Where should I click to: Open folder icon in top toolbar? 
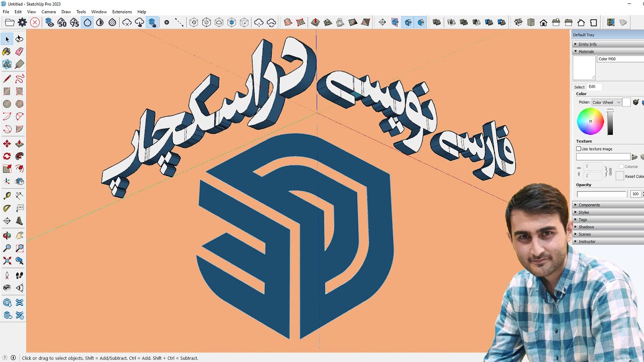click(x=10, y=22)
